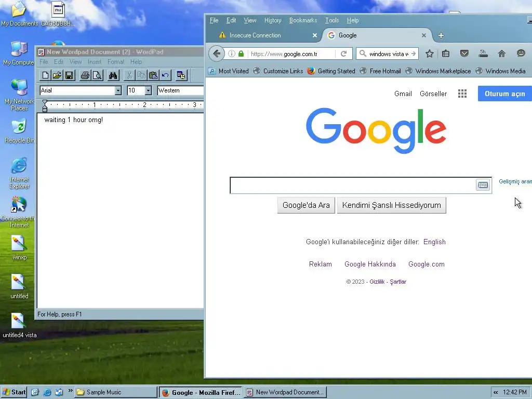Screen dimensions: 532x399
Task: Click New document icon in WordPad toolbar
Action: (x=45, y=75)
